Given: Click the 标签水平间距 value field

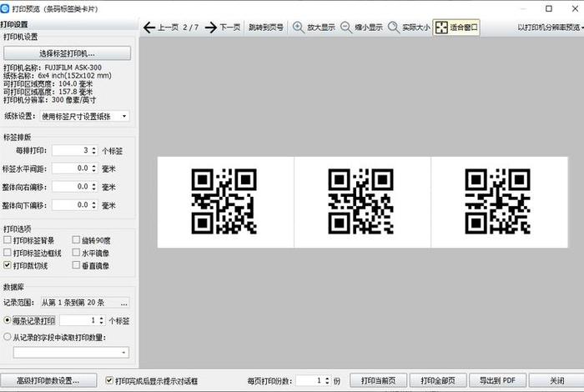Looking at the screenshot, I should click(71, 168).
